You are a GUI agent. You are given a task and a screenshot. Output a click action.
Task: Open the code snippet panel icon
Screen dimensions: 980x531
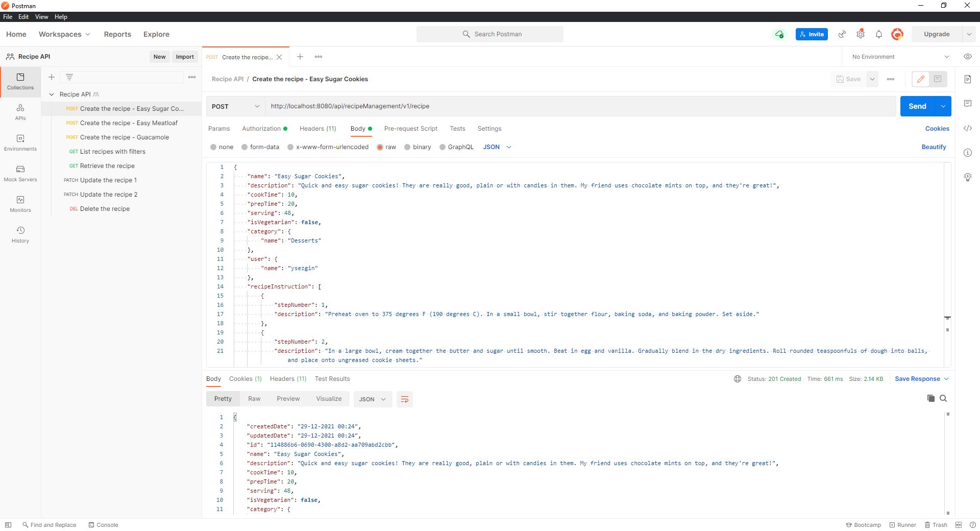pyautogui.click(x=968, y=128)
